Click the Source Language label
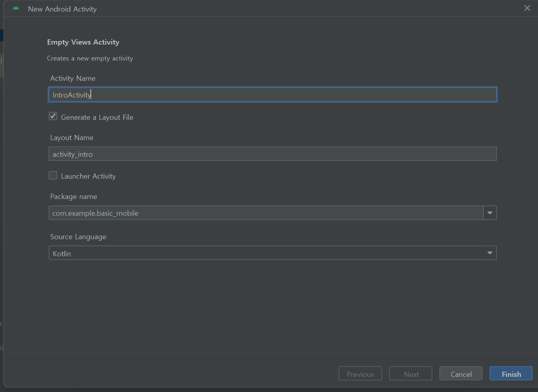Image resolution: width=538 pixels, height=392 pixels. coord(78,237)
